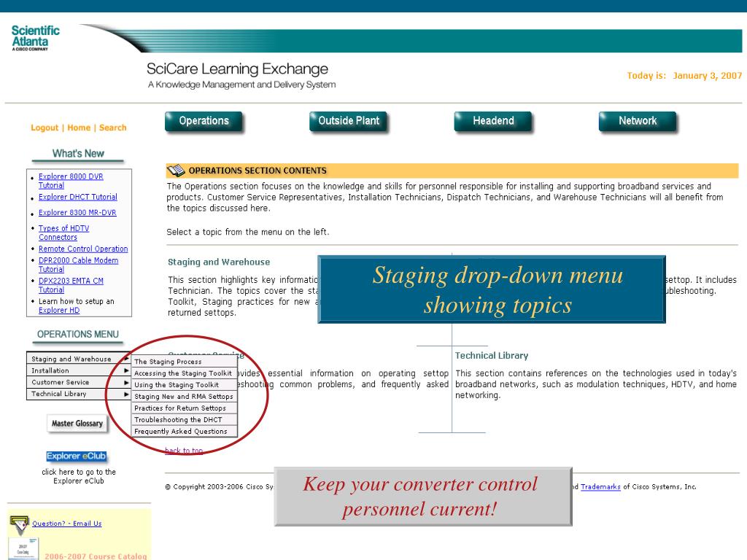Go to the Network section
Image resolution: width=747 pixels, height=560 pixels.
pos(638,121)
